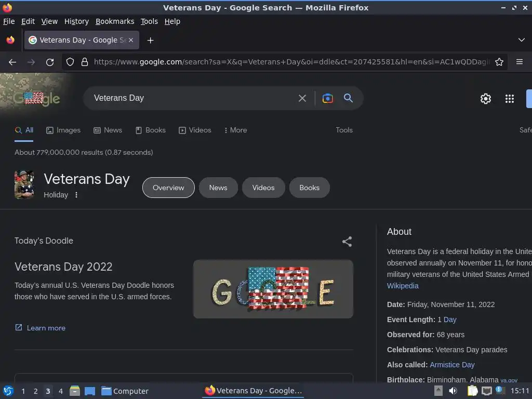Click the Google Veterans Day logo
The height and width of the screenshot is (399, 532).
point(37,98)
